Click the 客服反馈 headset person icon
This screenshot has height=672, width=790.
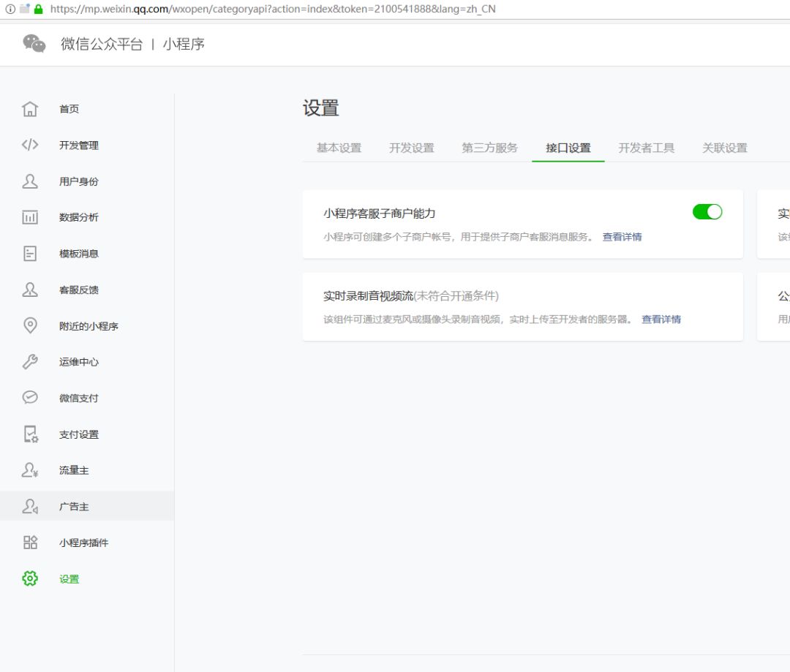pos(30,290)
